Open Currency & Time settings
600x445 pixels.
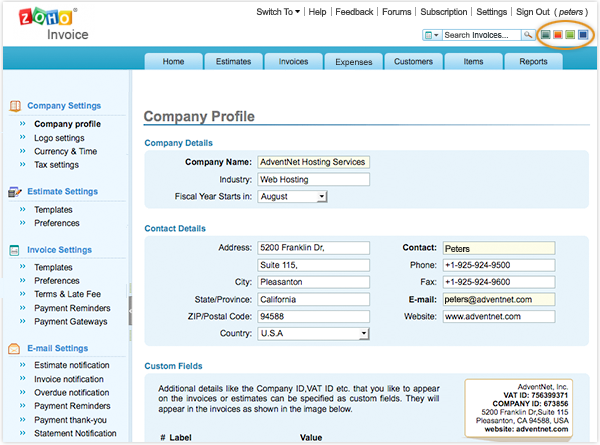click(65, 151)
